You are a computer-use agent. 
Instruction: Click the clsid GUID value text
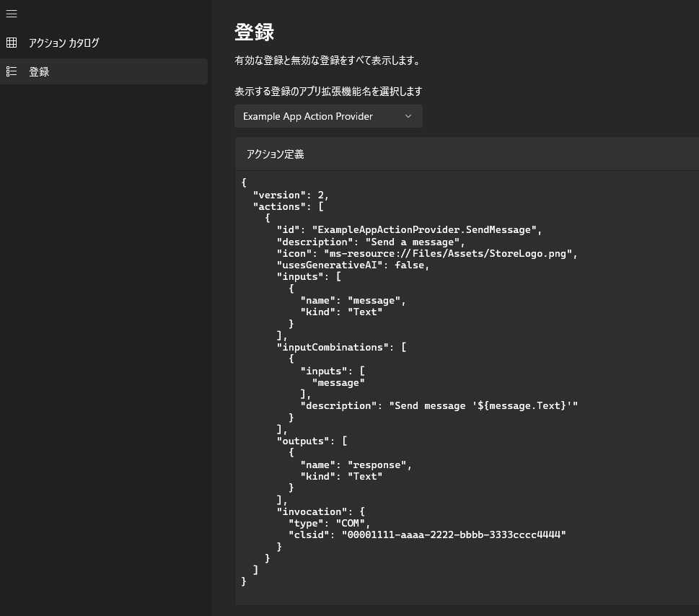click(x=453, y=535)
